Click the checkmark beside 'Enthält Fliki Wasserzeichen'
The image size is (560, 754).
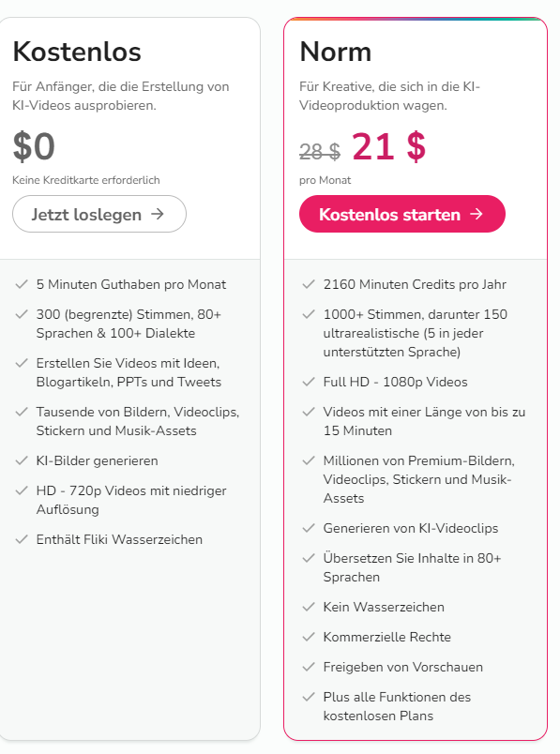click(21, 539)
